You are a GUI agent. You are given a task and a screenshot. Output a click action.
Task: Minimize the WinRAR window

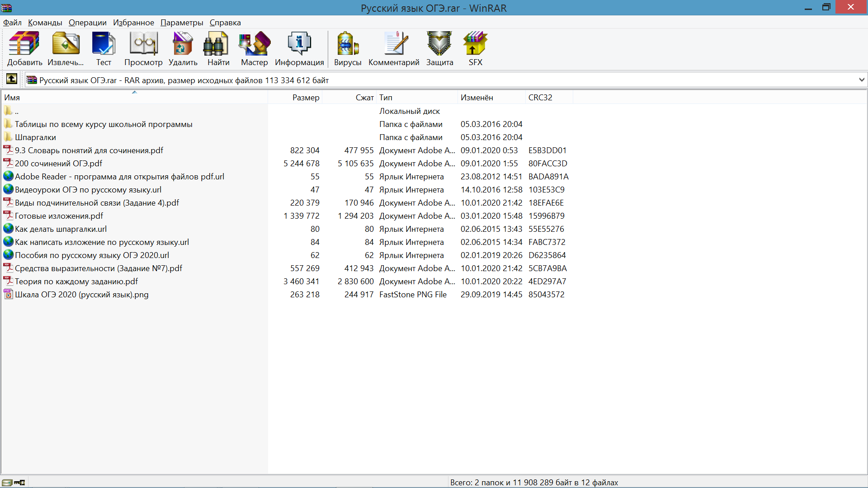[x=808, y=7]
